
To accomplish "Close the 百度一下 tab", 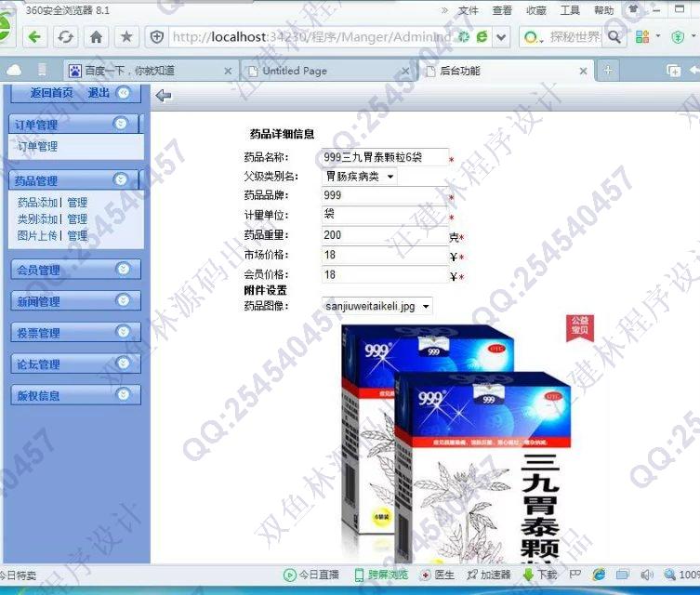I will [228, 71].
